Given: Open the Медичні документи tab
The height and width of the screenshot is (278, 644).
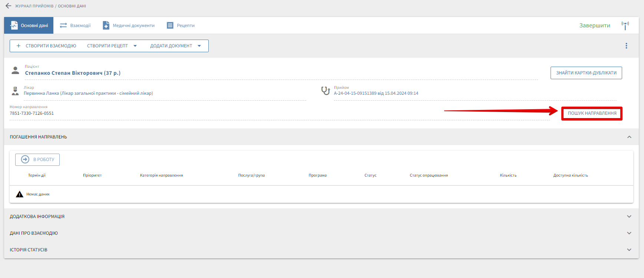Looking at the screenshot, I should pyautogui.click(x=129, y=26).
